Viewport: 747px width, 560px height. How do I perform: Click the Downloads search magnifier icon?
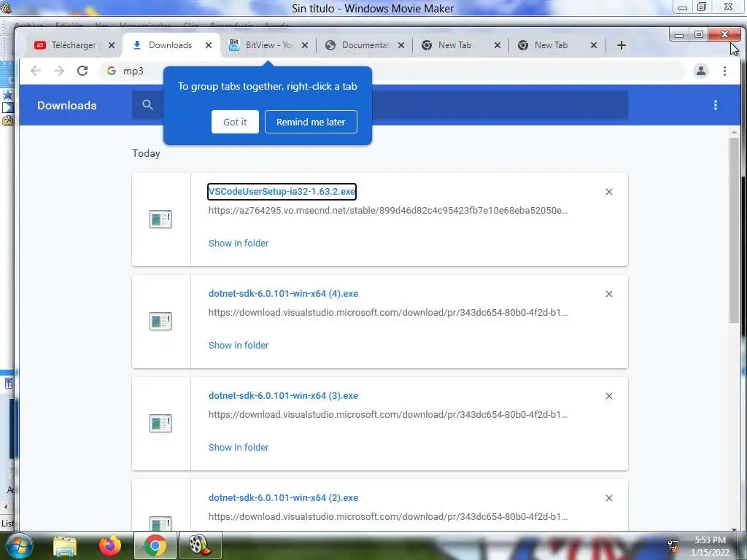tap(147, 105)
